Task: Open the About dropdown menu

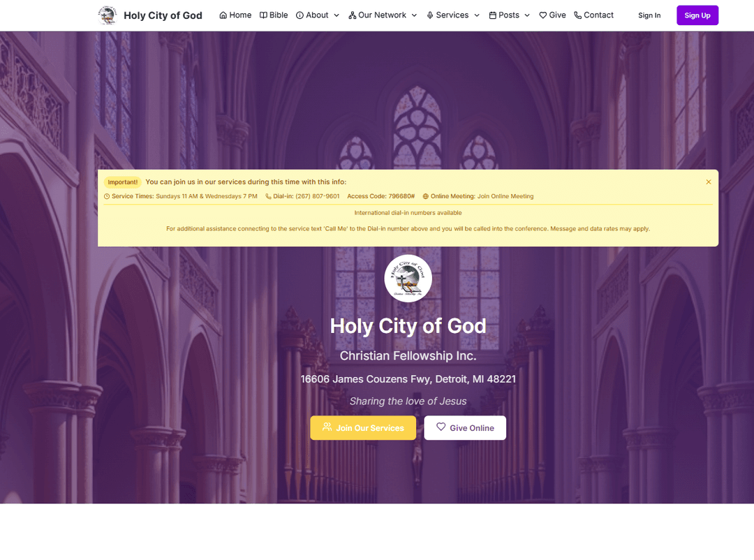Action: [x=318, y=15]
